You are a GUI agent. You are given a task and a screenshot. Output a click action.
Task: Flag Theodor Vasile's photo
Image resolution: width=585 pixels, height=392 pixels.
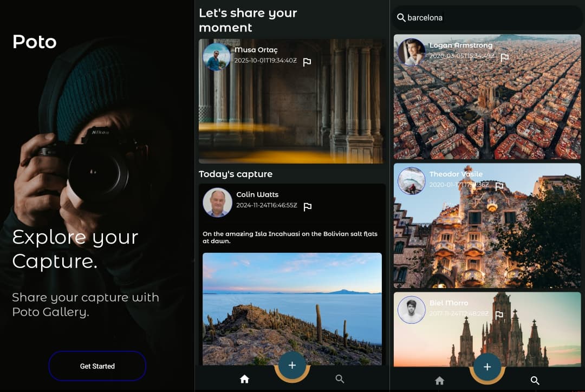[499, 186]
